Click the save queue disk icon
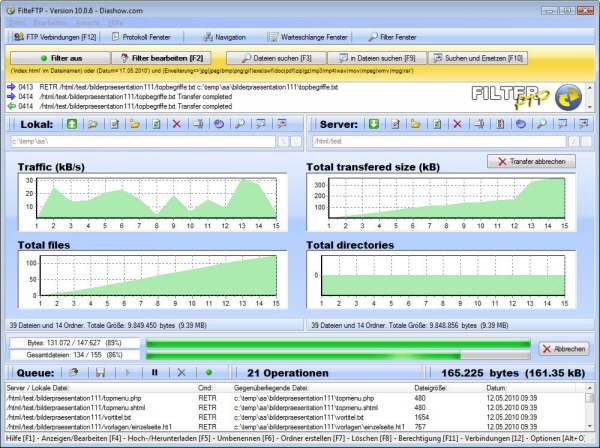600x448 pixels. point(102,372)
